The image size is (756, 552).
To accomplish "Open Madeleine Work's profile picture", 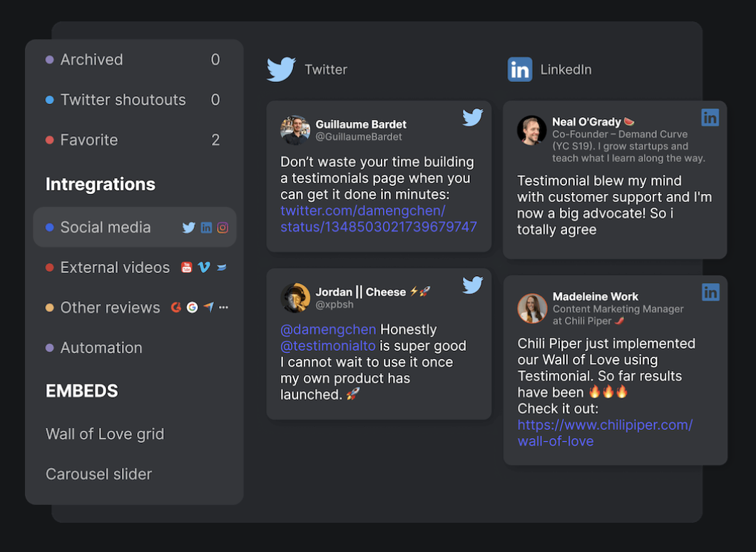I will click(532, 309).
